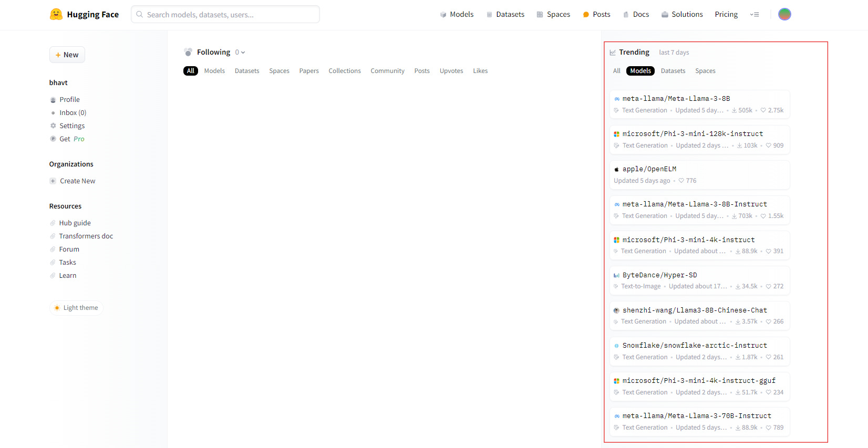Screen dimensions: 868x448
Task: Click settings gear icon in sidebar
Action: point(53,126)
